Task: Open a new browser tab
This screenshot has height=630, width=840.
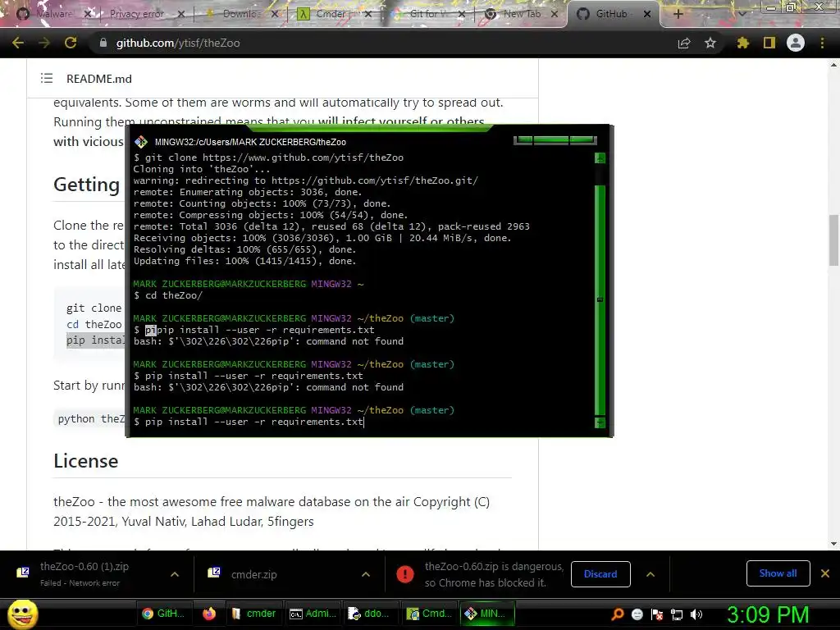Action: click(678, 14)
